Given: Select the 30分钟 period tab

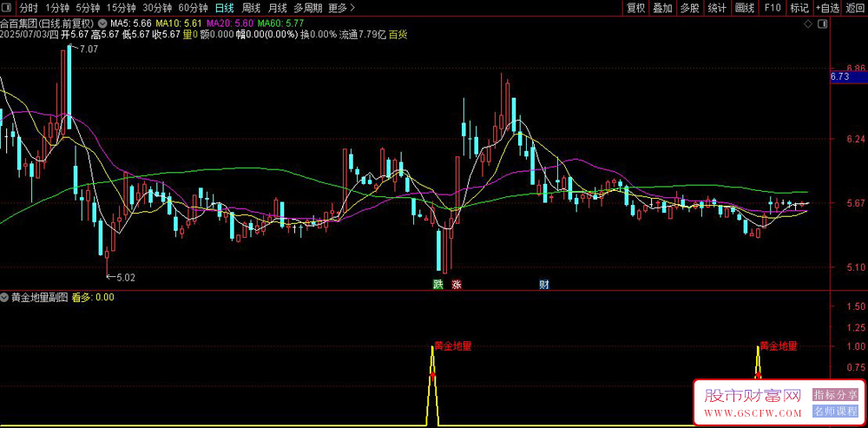Looking at the screenshot, I should [x=156, y=8].
